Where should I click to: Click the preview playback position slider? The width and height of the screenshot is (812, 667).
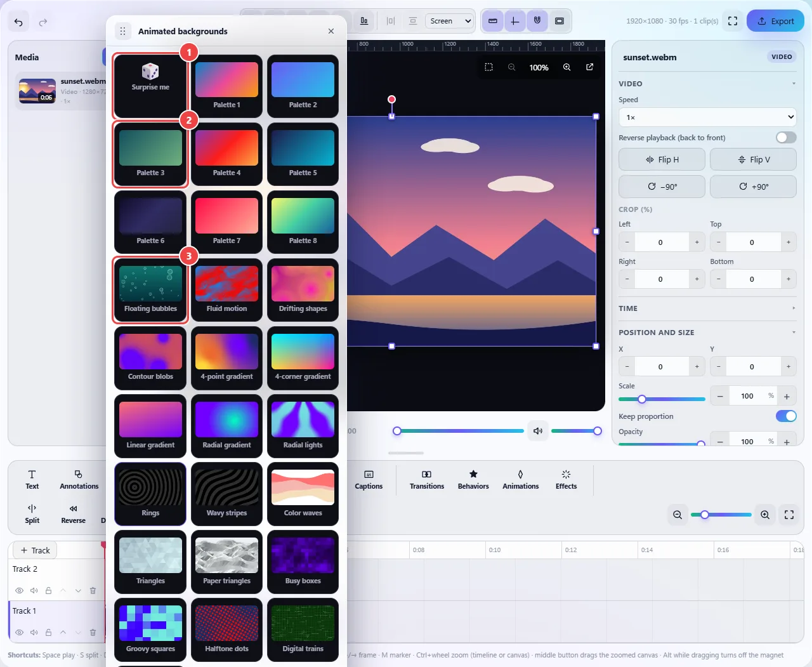click(459, 431)
